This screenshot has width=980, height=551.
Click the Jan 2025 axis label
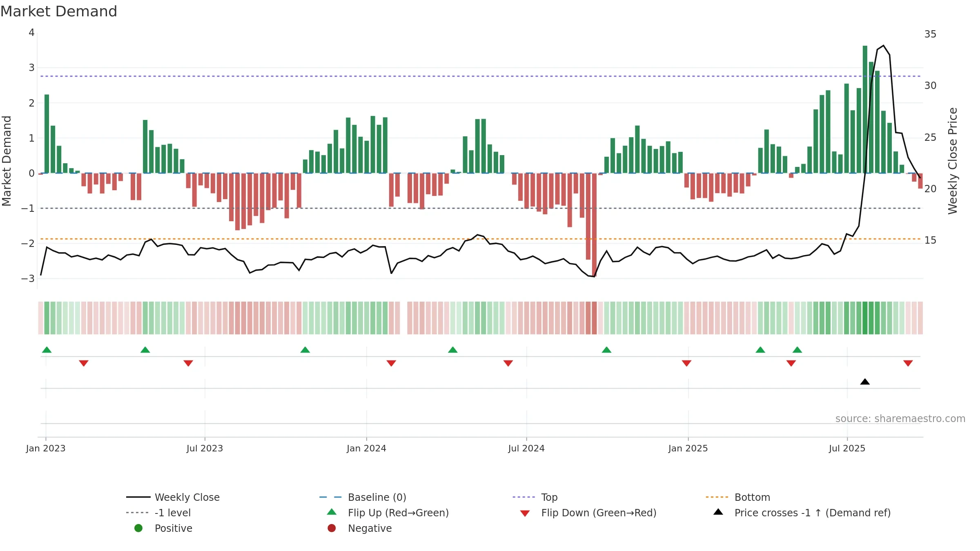point(688,449)
